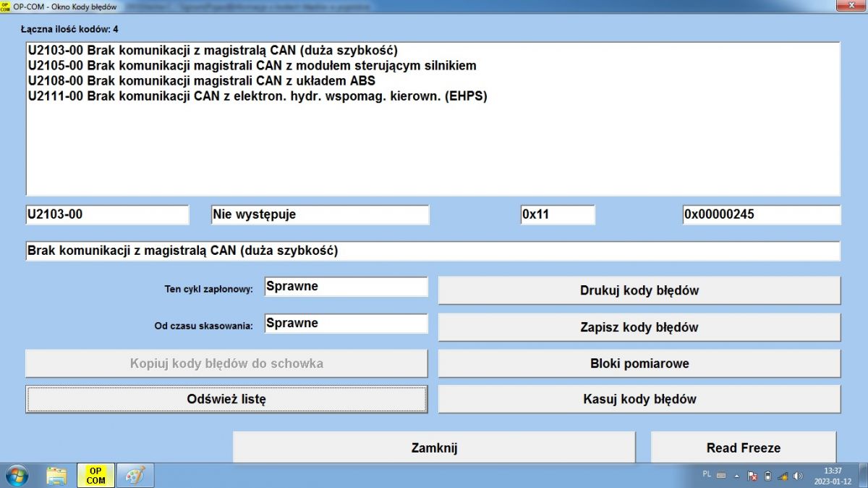Click the on-screen keyboard tray icon

click(x=721, y=476)
